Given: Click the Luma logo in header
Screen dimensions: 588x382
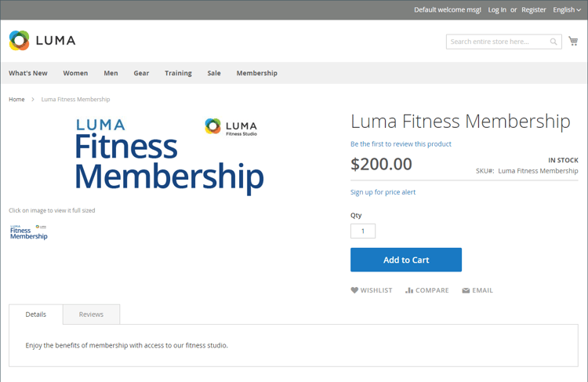Looking at the screenshot, I should (x=42, y=41).
